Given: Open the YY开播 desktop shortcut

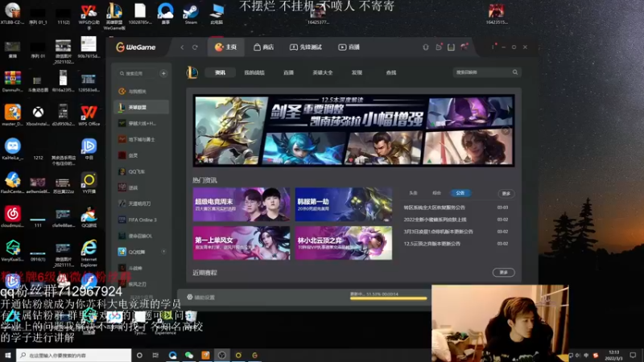Looking at the screenshot, I should coord(89,183).
